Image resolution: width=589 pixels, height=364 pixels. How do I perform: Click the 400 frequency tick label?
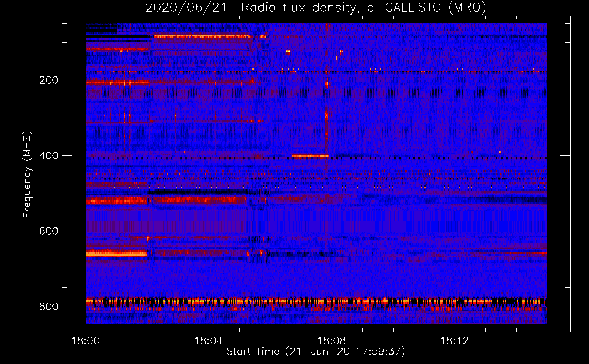[x=49, y=156]
